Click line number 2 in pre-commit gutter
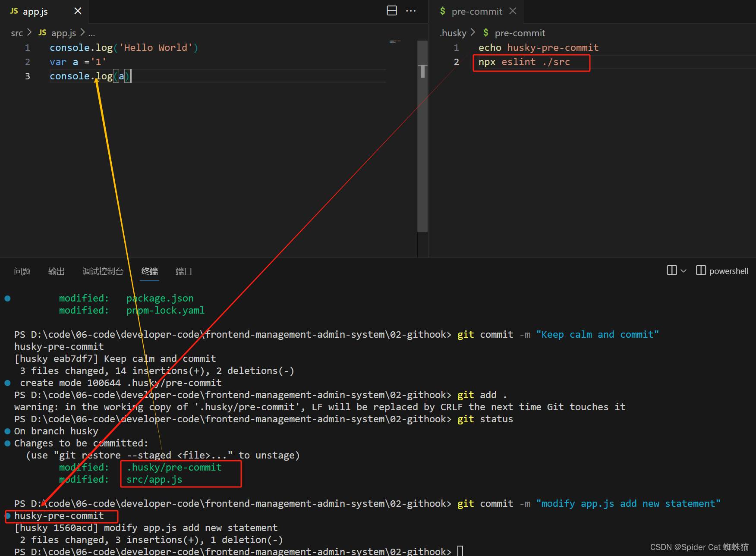Screen dimensions: 756x556 [x=456, y=62]
